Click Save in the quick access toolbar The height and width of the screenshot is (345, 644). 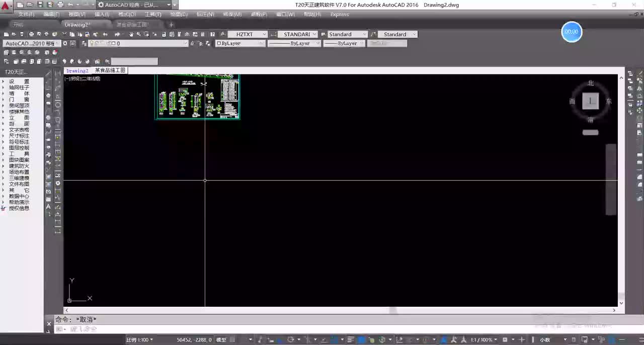[x=40, y=5]
